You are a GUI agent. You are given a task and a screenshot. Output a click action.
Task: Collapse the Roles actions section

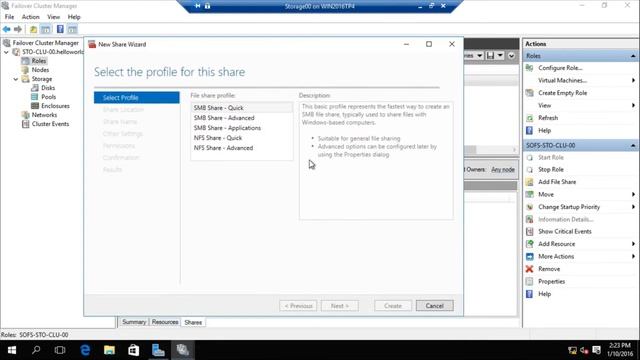coord(633,56)
